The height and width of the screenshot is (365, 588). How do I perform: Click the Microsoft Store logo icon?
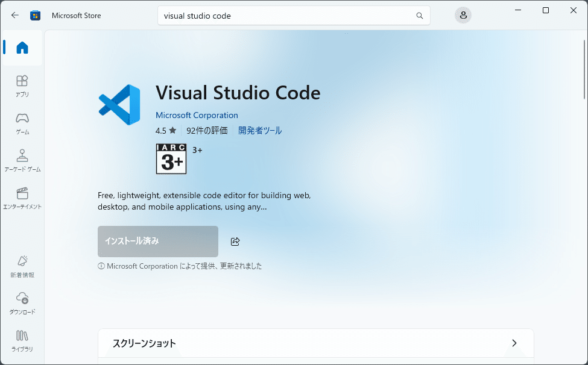pyautogui.click(x=35, y=15)
